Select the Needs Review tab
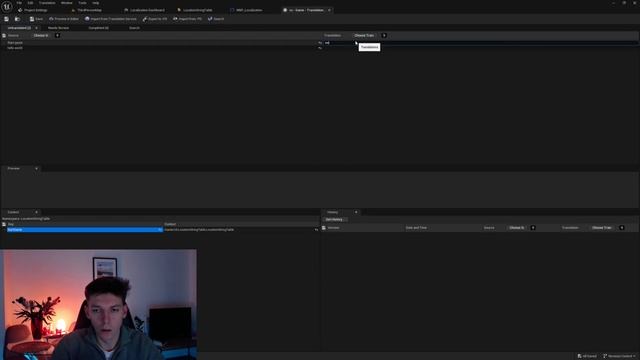Image resolution: width=640 pixels, height=360 pixels. coord(58,28)
